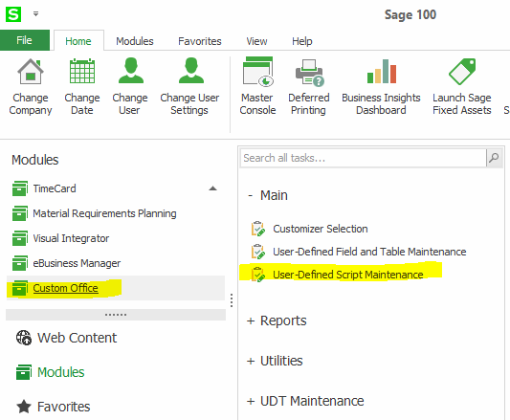
Task: Click the Utilities group heading
Action: coord(281,361)
